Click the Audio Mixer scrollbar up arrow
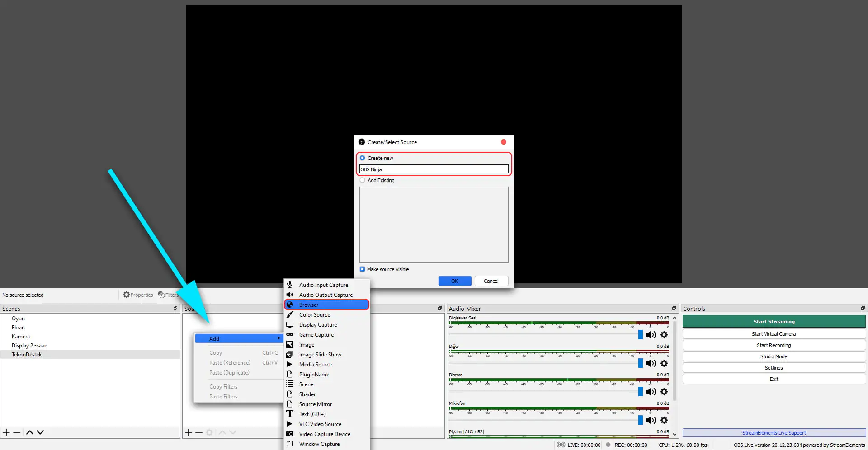The width and height of the screenshot is (868, 450). point(675,318)
